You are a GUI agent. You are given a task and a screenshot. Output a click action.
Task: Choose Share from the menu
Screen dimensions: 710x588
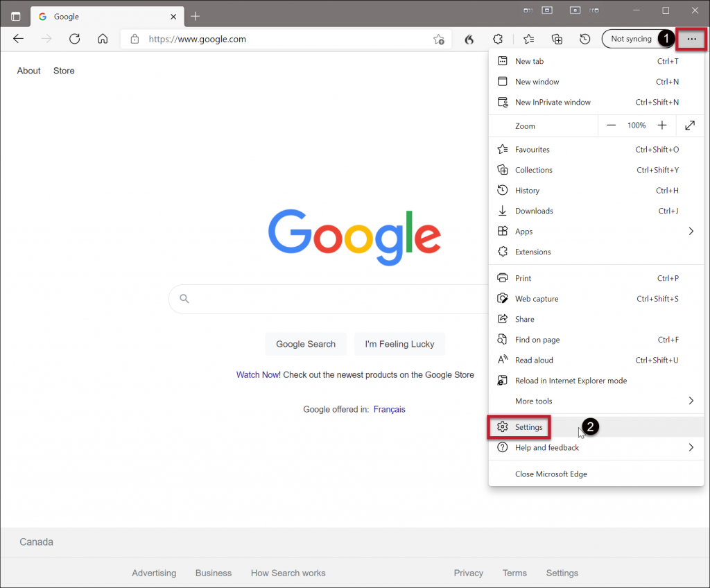pos(596,319)
